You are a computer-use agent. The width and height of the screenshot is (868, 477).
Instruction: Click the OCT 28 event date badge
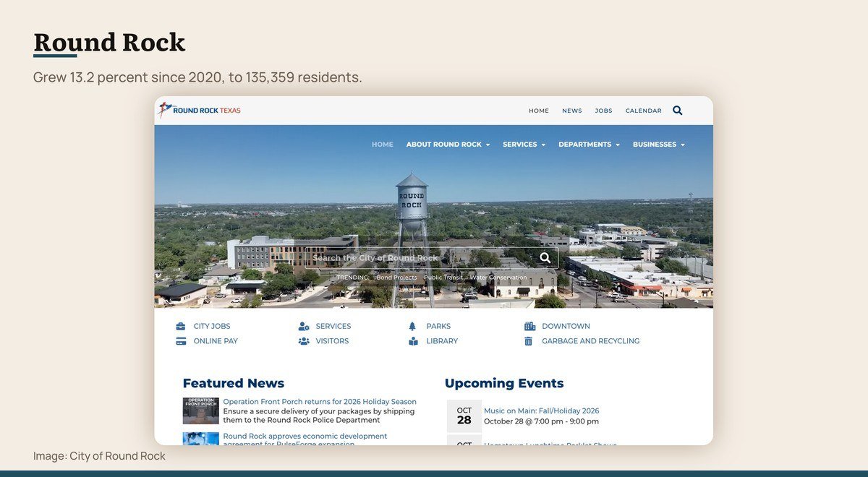click(x=464, y=416)
